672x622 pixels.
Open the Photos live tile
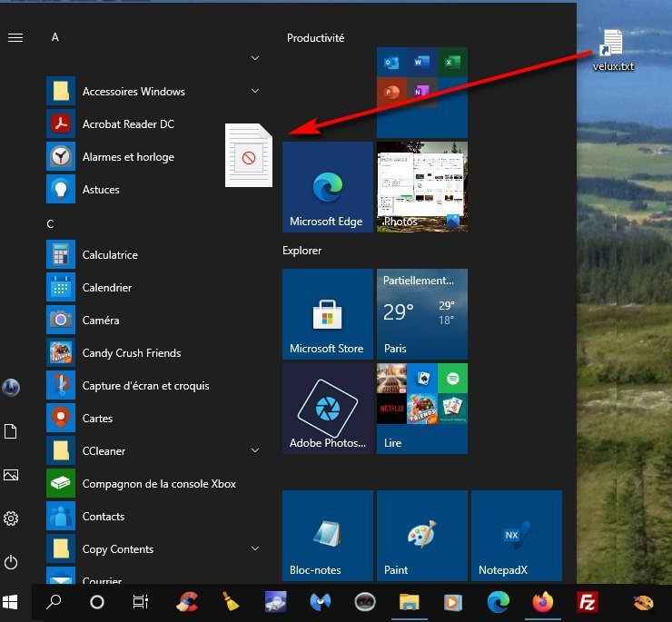pyautogui.click(x=422, y=187)
